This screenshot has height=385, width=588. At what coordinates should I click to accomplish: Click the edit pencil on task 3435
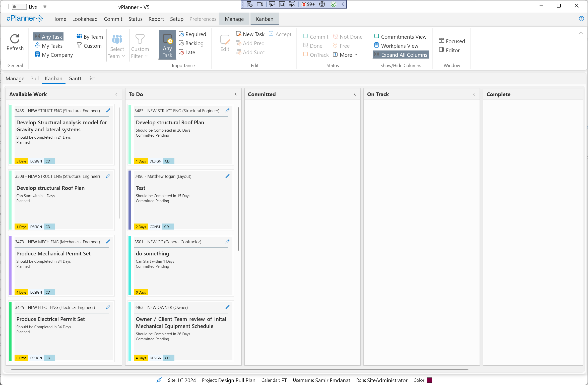coord(108,111)
